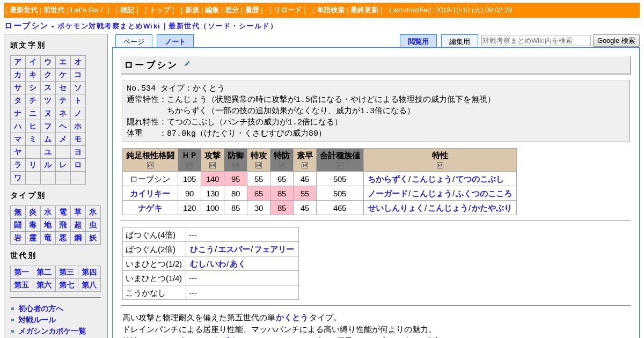The width and height of the screenshot is (644, 338).
Task: Sort table by 特性 column icon
Action: tap(440, 165)
